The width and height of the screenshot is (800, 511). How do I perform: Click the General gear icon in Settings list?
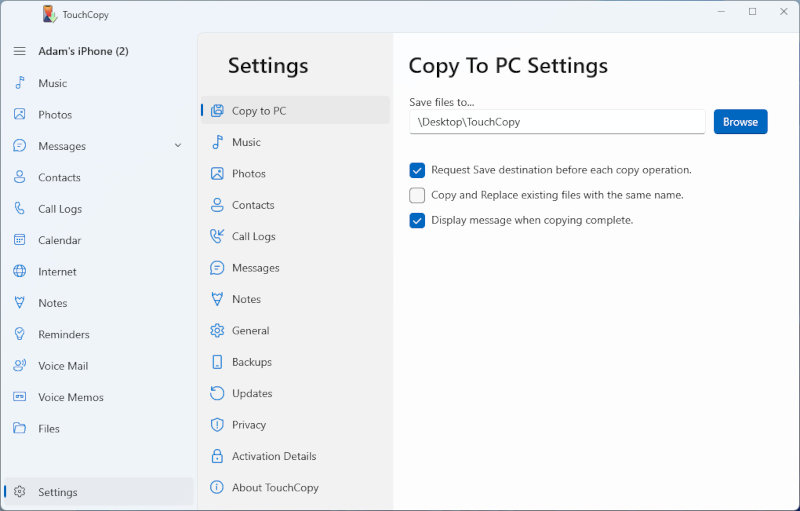[217, 330]
